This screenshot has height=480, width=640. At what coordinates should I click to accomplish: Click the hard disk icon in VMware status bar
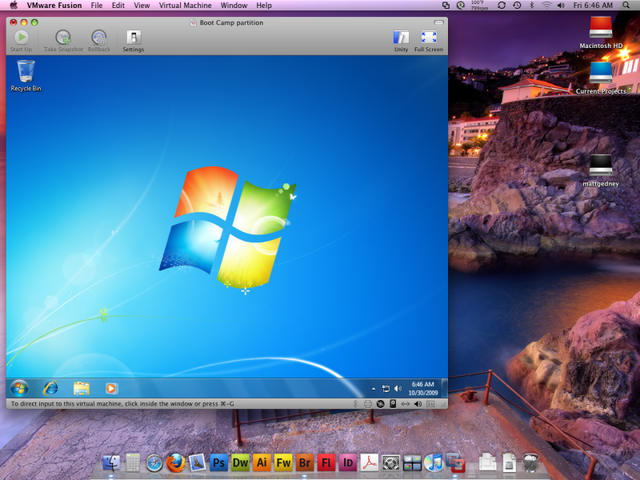click(x=393, y=404)
